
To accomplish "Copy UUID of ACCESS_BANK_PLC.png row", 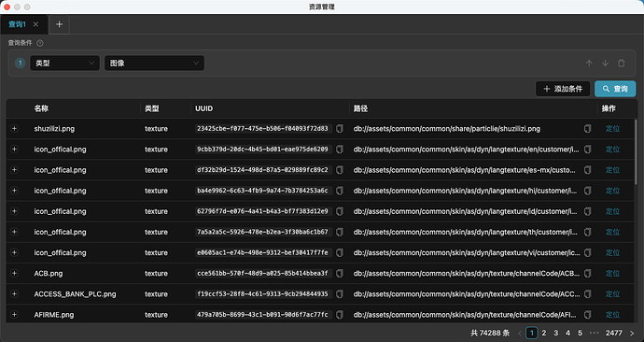I will (x=340, y=294).
